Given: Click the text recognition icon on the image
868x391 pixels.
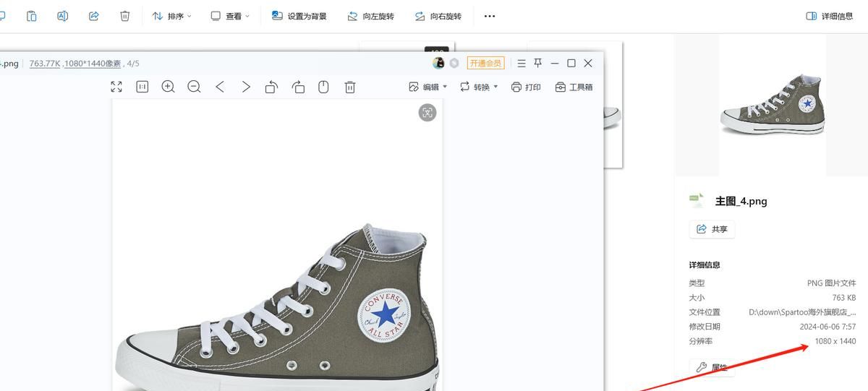Looking at the screenshot, I should point(427,112).
